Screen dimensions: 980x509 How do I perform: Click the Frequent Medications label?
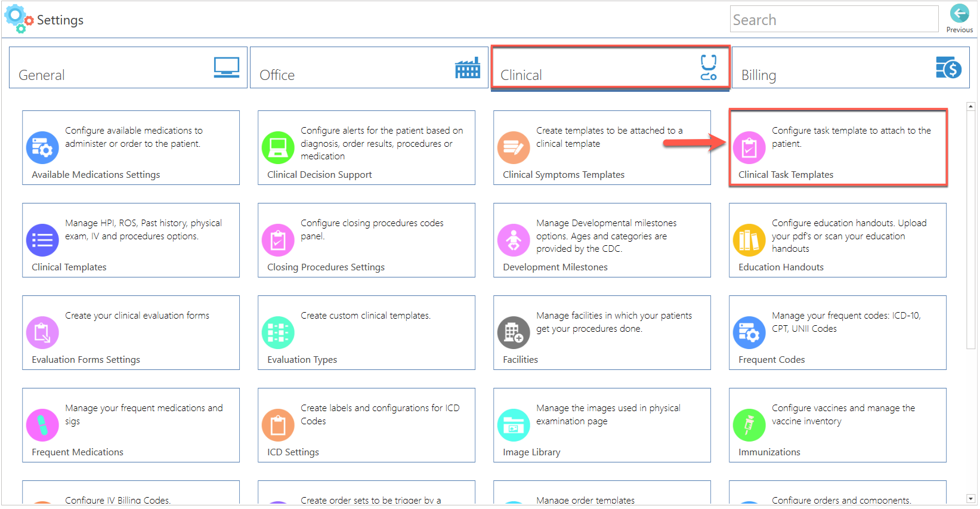click(78, 452)
